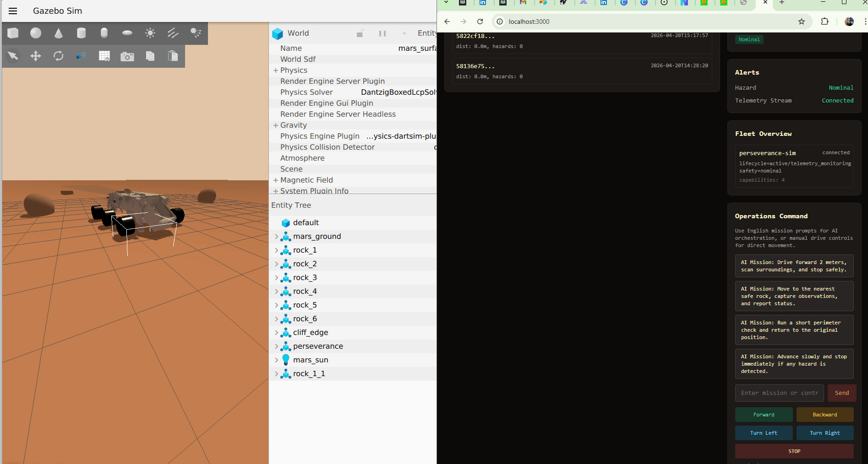Image resolution: width=868 pixels, height=464 pixels.
Task: Bookmark this page with star icon
Action: coord(802,22)
